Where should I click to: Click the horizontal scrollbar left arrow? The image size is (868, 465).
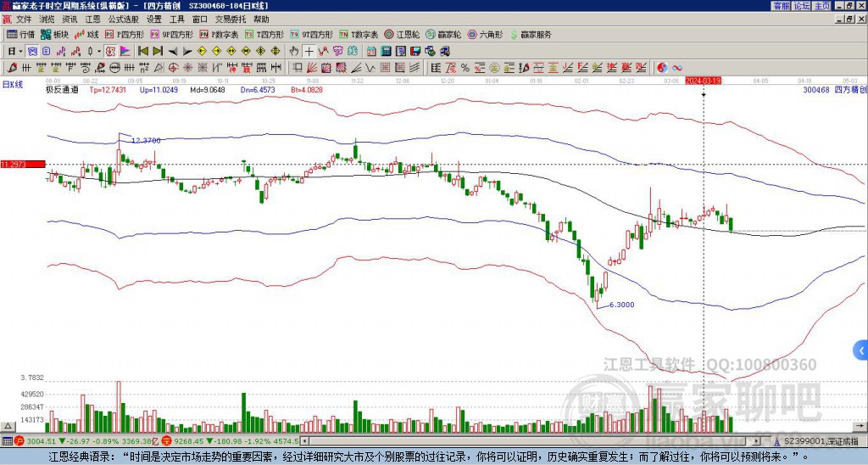[304, 441]
